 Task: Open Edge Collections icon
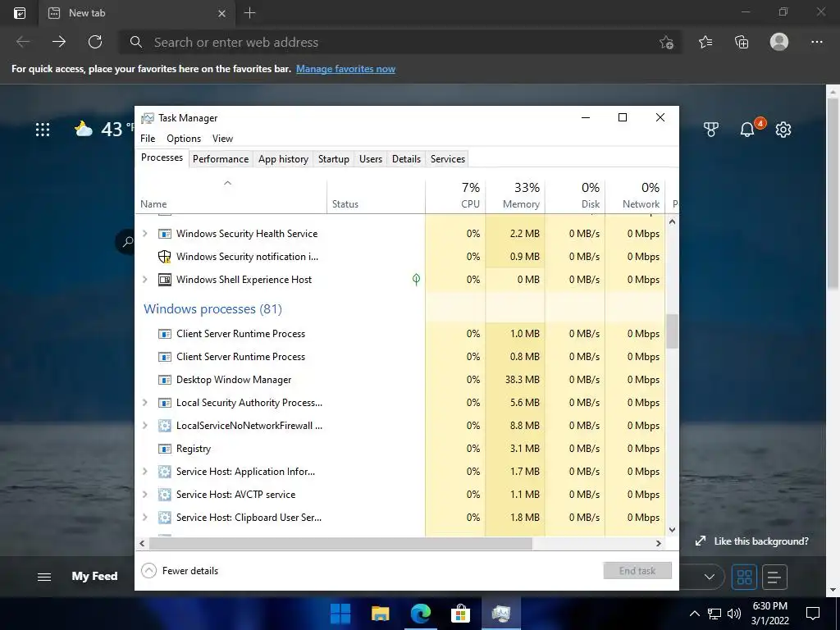click(742, 42)
